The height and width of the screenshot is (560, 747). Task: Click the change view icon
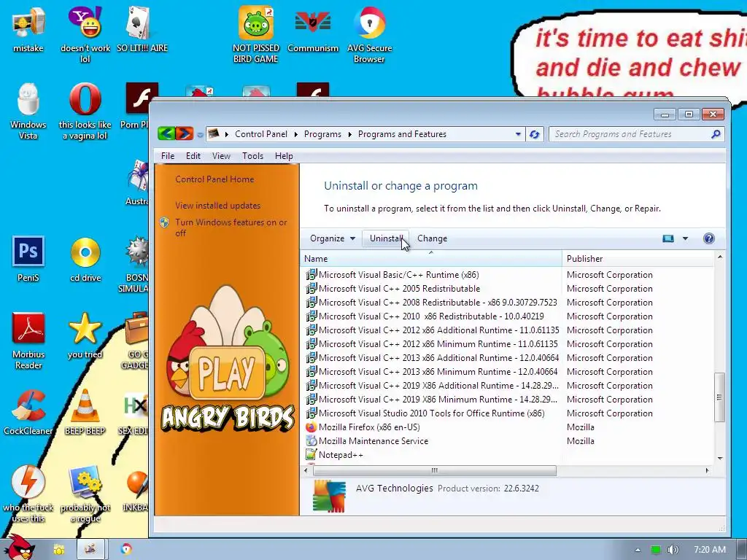[x=668, y=238]
